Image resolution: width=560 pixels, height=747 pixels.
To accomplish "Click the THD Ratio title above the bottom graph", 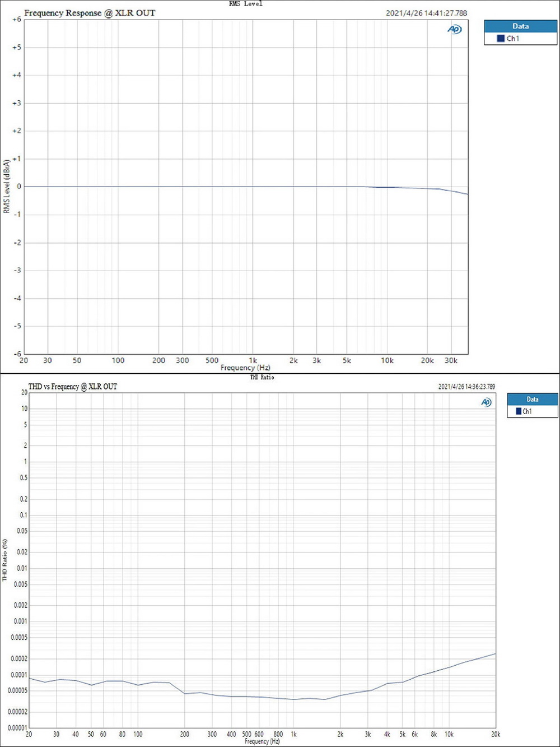I will point(261,377).
